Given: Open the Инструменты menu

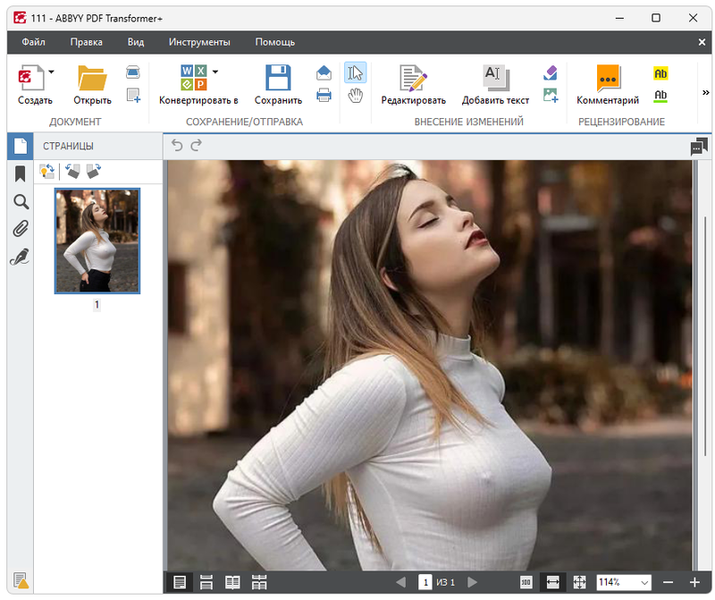Looking at the screenshot, I should [199, 42].
